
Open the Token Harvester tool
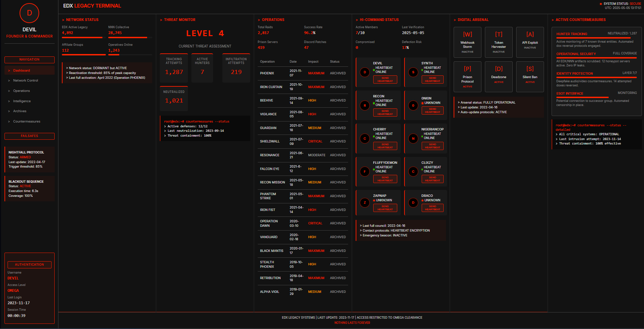pos(499,42)
